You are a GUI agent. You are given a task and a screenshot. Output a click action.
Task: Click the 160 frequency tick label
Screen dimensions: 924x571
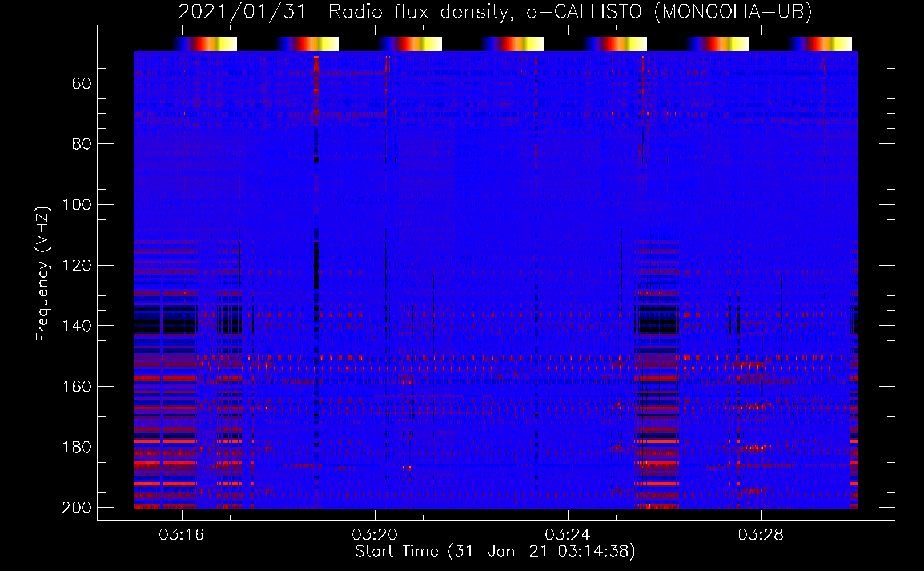point(77,386)
